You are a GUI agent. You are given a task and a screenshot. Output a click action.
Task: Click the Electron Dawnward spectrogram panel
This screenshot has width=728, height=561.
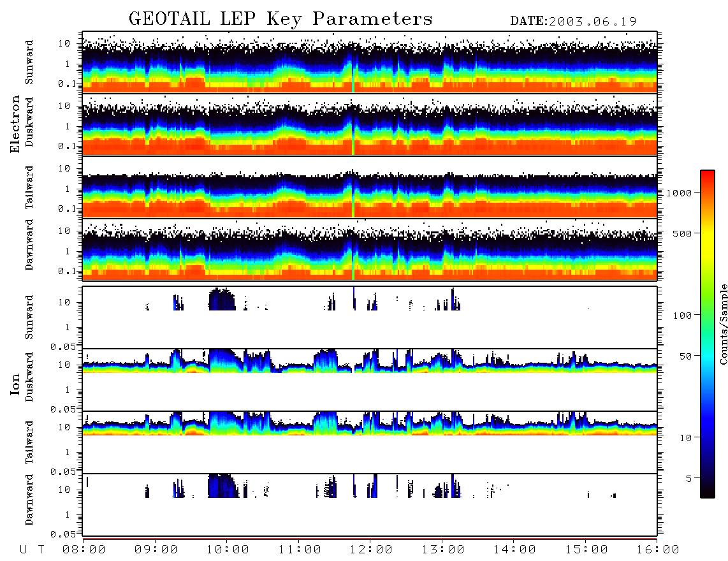370,249
